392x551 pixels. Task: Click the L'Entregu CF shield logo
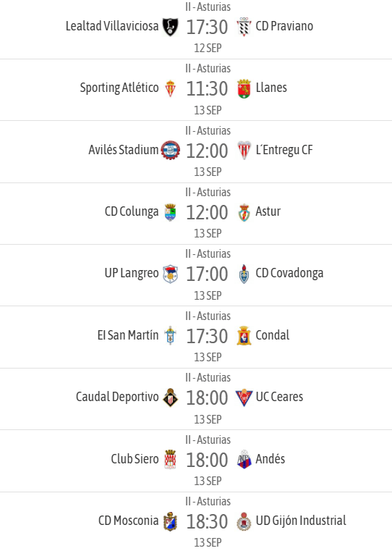pyautogui.click(x=244, y=151)
